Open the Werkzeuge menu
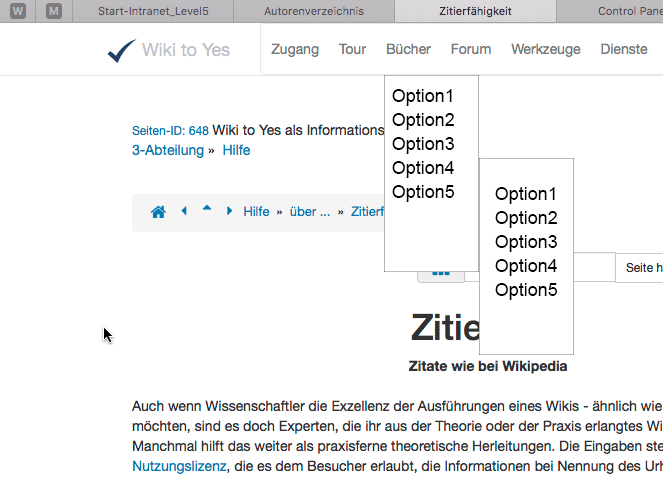Screen dimensions: 663x478 pos(545,49)
